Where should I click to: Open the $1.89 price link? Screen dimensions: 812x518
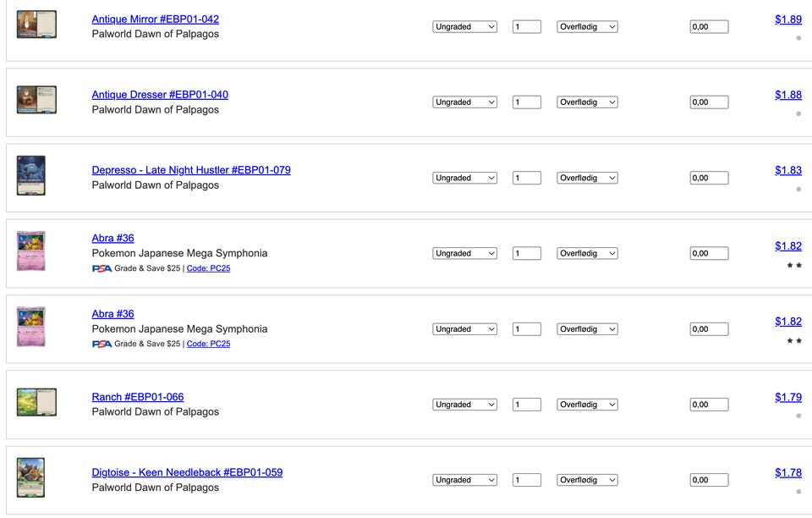[x=788, y=19]
